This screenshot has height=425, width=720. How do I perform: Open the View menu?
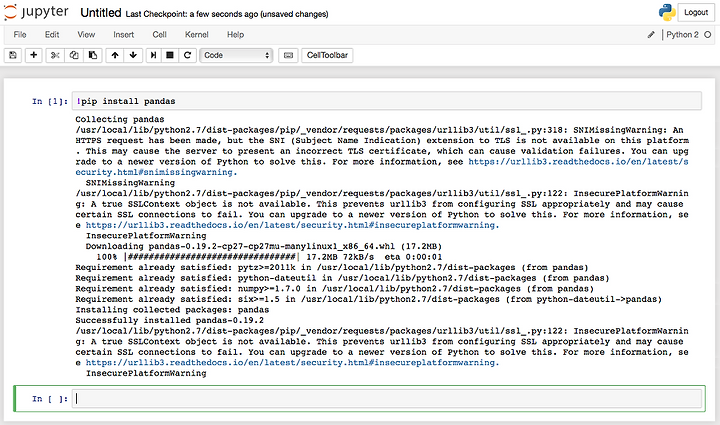tap(86, 34)
